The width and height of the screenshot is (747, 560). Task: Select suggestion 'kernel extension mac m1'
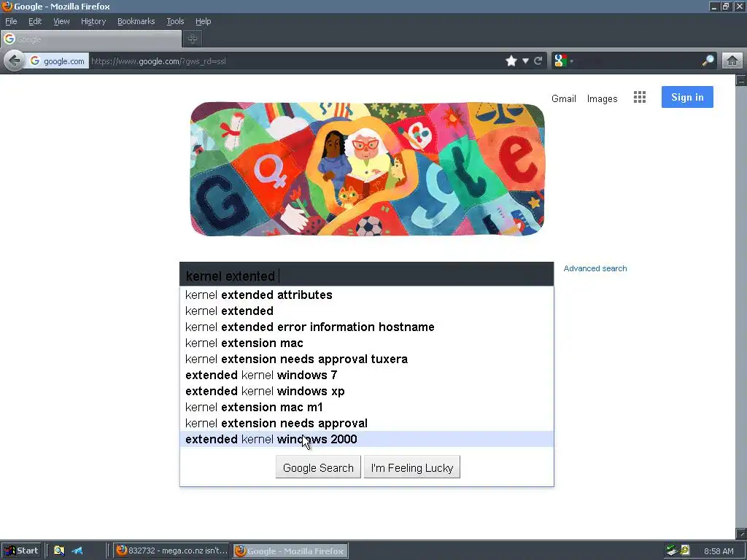tap(366, 407)
